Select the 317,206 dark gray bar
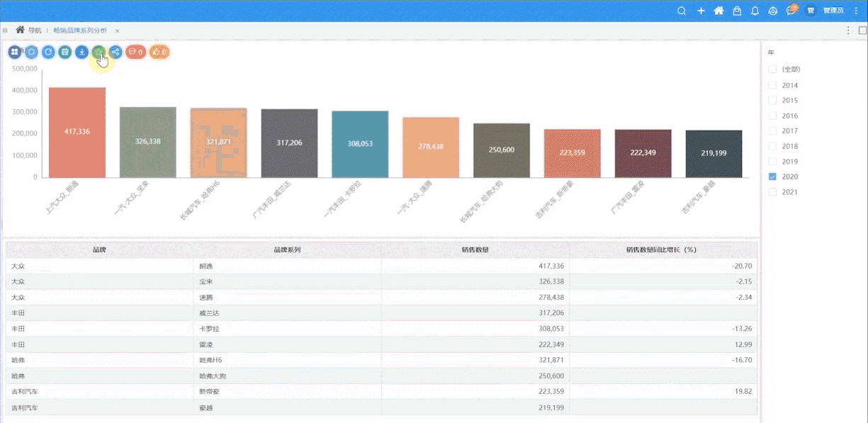The height and width of the screenshot is (423, 868). pos(290,143)
